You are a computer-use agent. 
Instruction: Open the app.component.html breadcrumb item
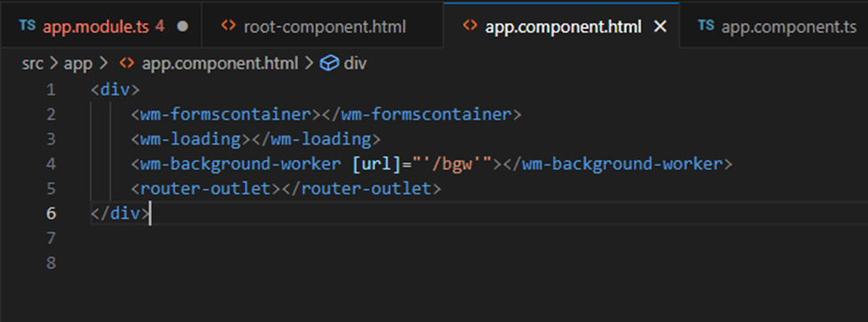(220, 64)
